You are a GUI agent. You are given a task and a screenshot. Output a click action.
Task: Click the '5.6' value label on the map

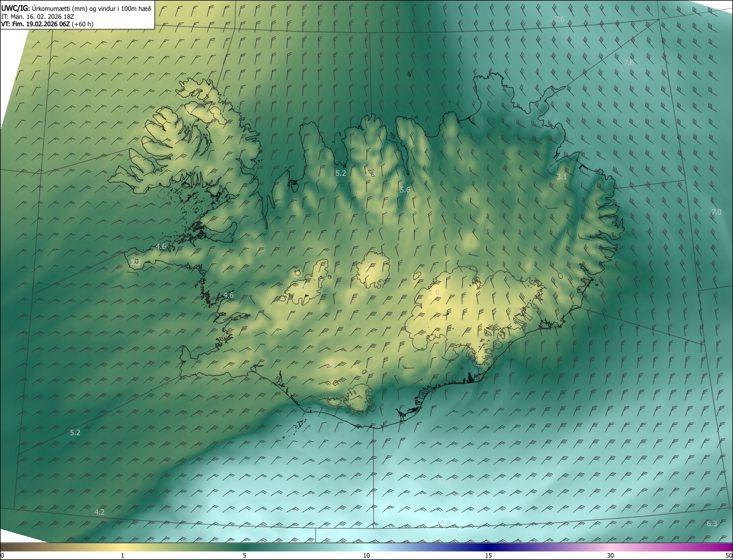click(405, 190)
